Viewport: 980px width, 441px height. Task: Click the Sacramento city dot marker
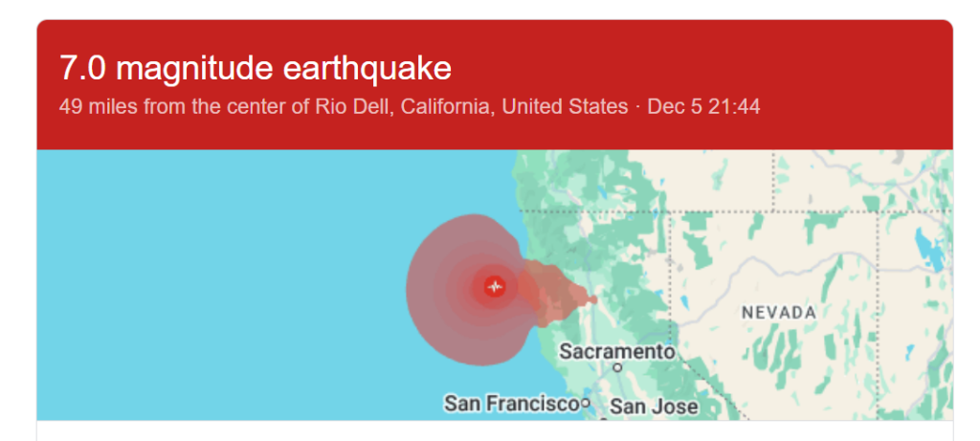point(618,366)
